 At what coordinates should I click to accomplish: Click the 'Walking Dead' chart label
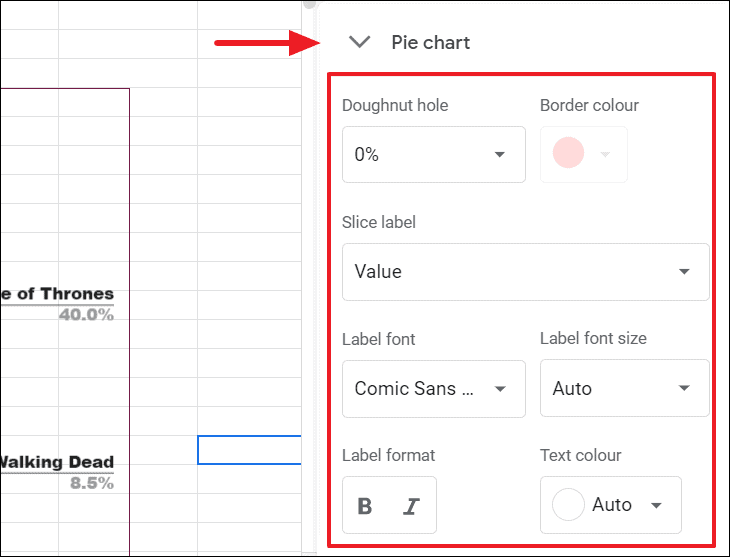pyautogui.click(x=58, y=462)
